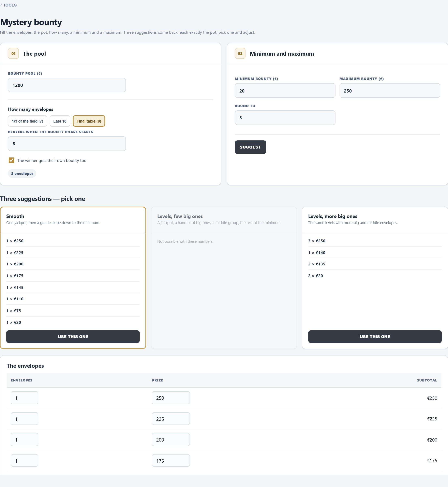This screenshot has height=487, width=448.
Task: Click the '3 × €250' row
Action: [x=375, y=241]
